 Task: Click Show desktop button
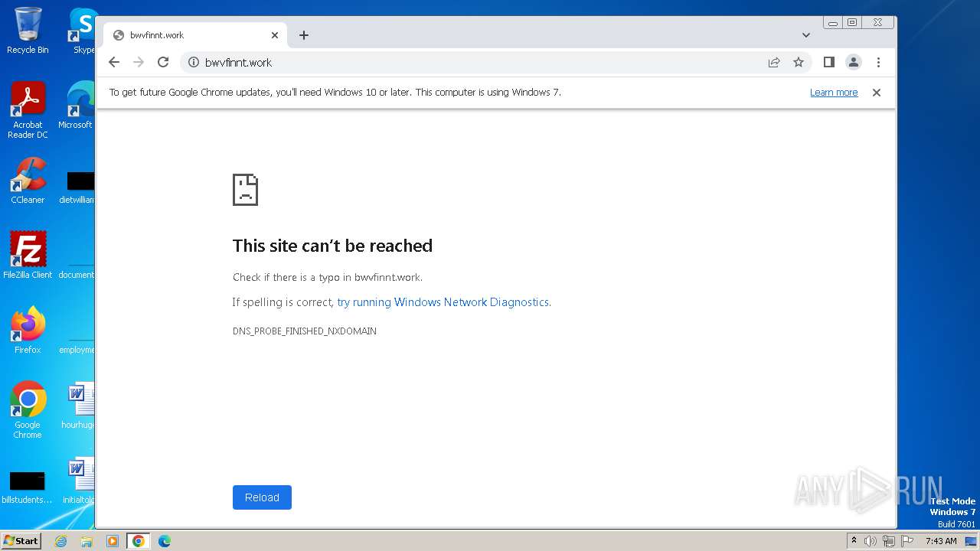(x=971, y=541)
